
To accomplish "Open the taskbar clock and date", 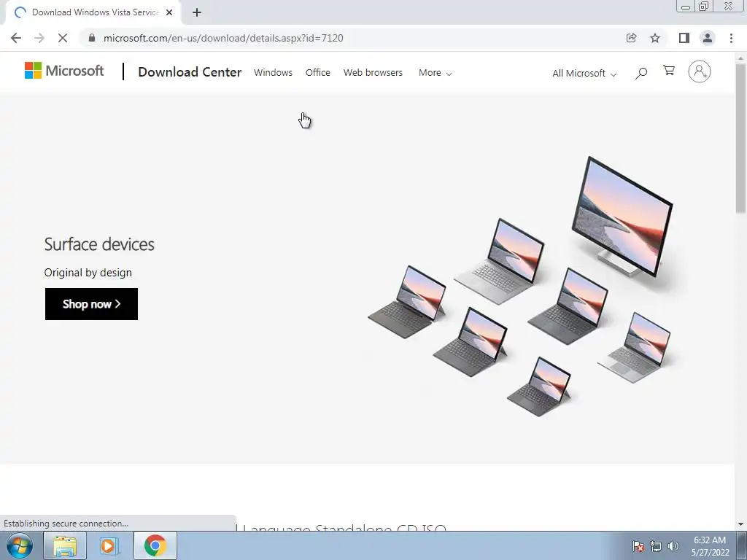I will [x=710, y=546].
